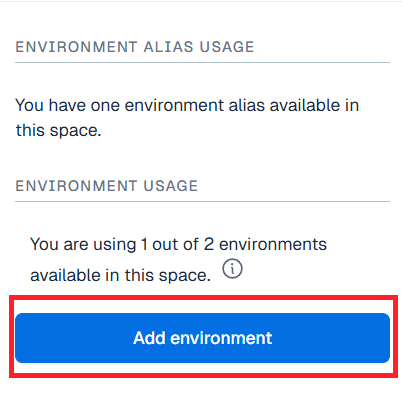Select the ENVIRONMENT ALIAS USAGE heading

tap(135, 47)
